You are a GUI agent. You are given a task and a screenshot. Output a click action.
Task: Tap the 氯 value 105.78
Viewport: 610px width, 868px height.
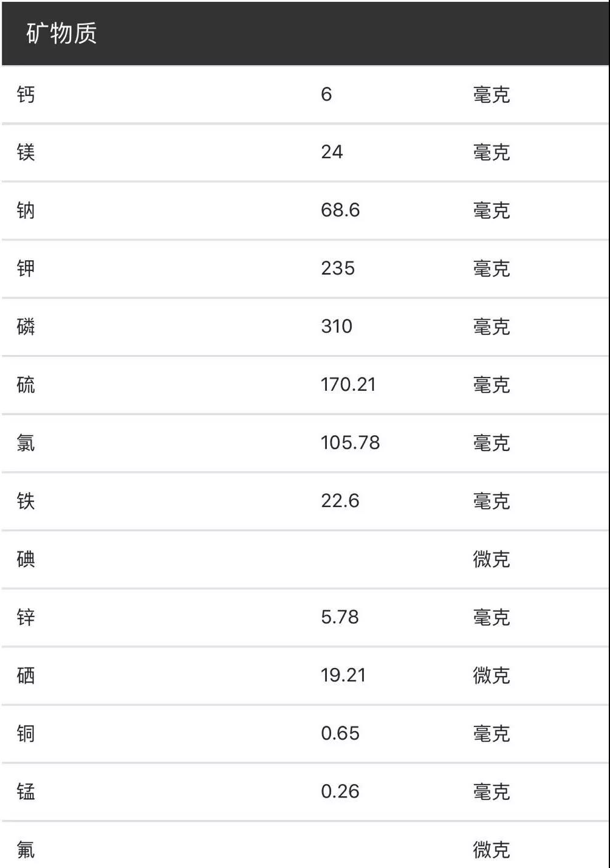click(x=350, y=443)
